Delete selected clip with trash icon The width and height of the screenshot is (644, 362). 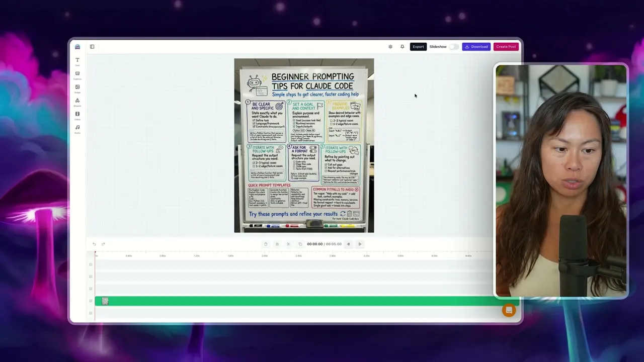(x=266, y=244)
